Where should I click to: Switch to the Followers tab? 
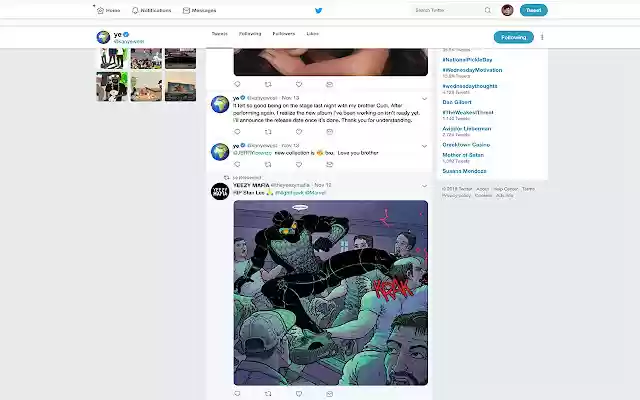point(284,34)
